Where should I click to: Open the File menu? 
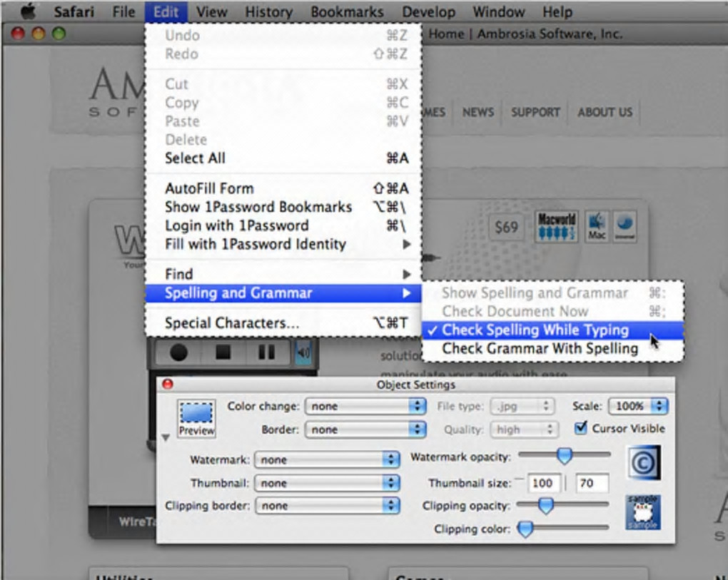click(123, 11)
